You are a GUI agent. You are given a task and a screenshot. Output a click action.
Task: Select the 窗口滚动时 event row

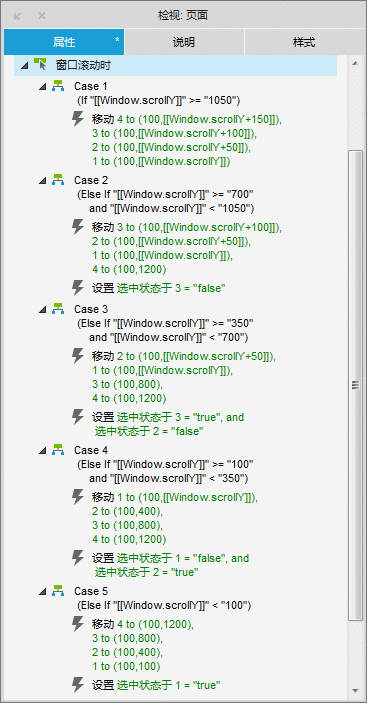point(175,66)
